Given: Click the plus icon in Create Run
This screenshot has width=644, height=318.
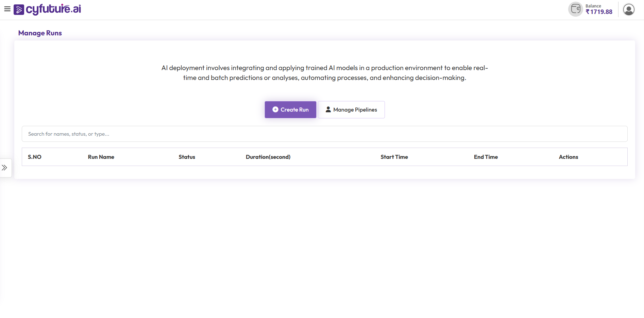Looking at the screenshot, I should click(x=275, y=110).
